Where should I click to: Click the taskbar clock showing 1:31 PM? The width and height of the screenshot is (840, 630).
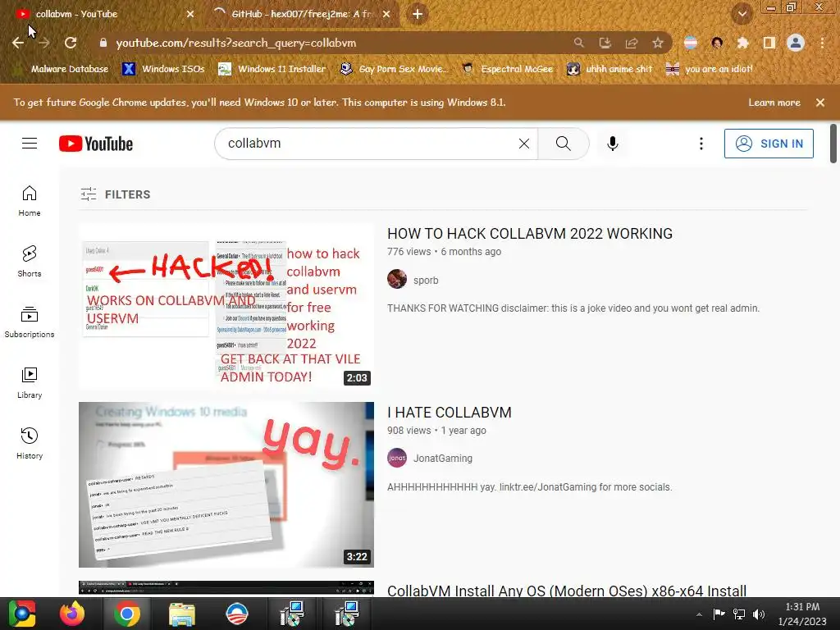tap(802, 614)
